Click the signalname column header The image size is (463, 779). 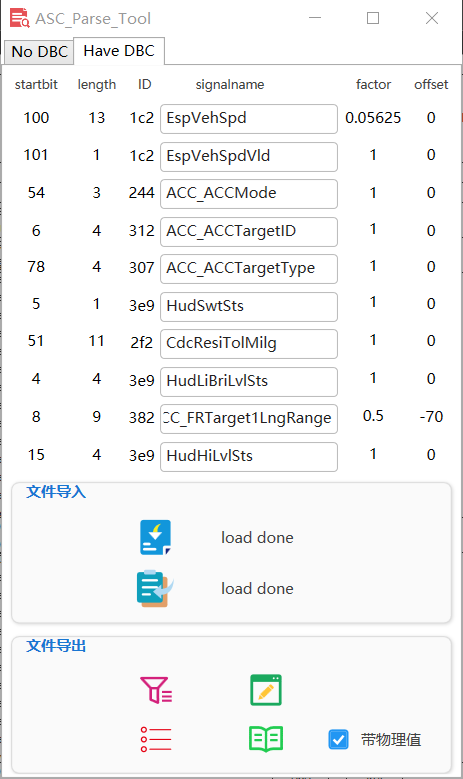[x=230, y=85]
